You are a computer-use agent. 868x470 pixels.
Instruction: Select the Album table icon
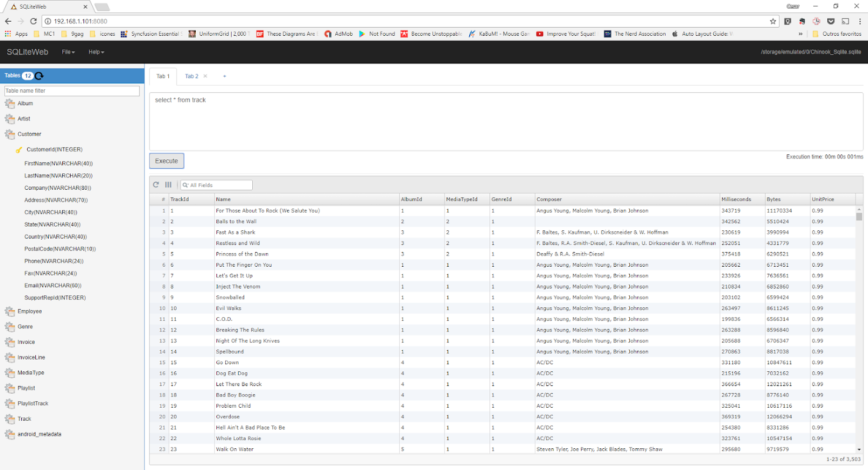tap(9, 103)
